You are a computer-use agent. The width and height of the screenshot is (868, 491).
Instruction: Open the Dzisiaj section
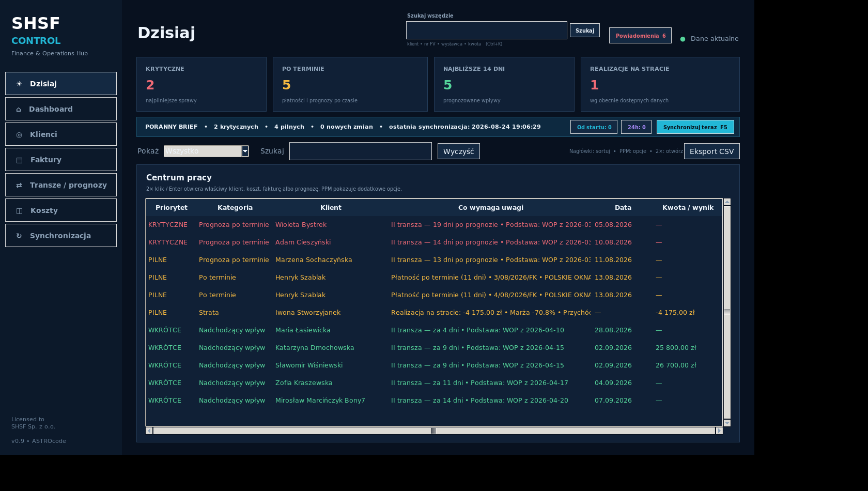61,84
